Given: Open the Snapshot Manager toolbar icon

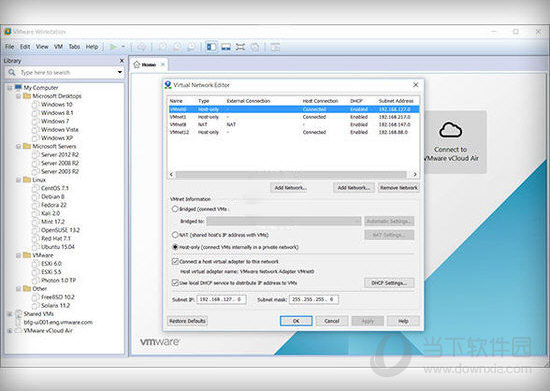Looking at the screenshot, I should 192,47.
